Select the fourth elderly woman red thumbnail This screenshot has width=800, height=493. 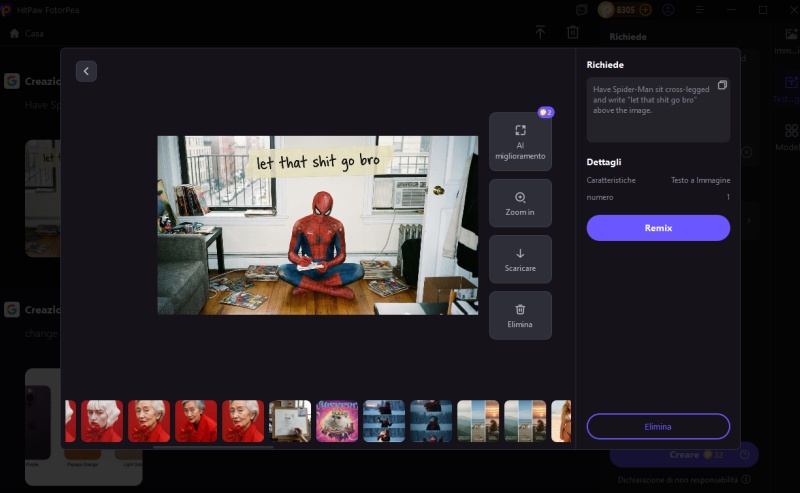[x=243, y=421]
